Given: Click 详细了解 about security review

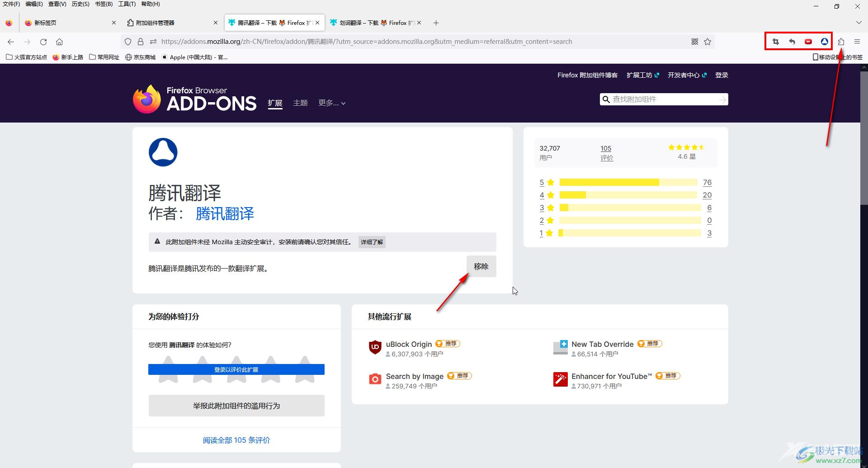Looking at the screenshot, I should tap(372, 242).
